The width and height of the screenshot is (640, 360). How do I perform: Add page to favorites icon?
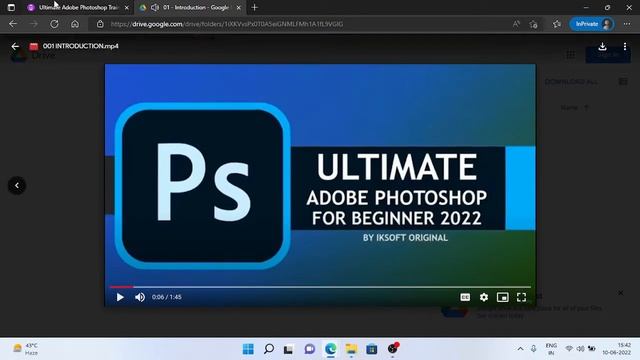point(533,24)
